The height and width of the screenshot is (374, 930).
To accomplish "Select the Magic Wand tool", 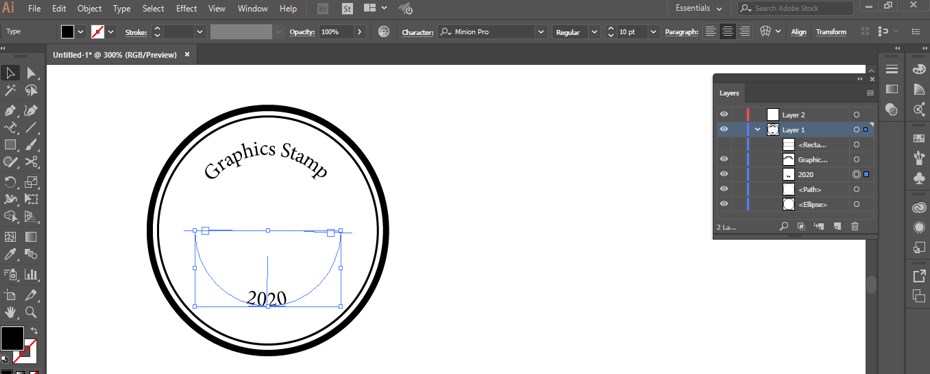I will [x=9, y=91].
